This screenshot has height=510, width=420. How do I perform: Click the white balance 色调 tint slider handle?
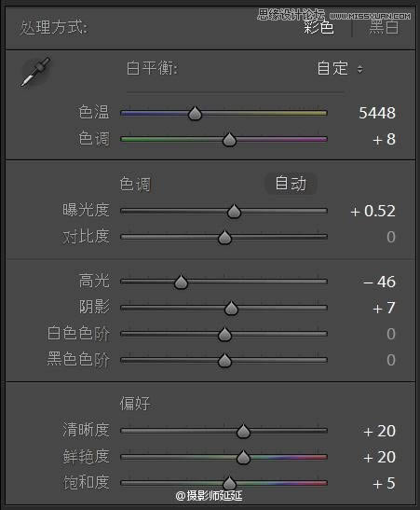[x=229, y=140]
